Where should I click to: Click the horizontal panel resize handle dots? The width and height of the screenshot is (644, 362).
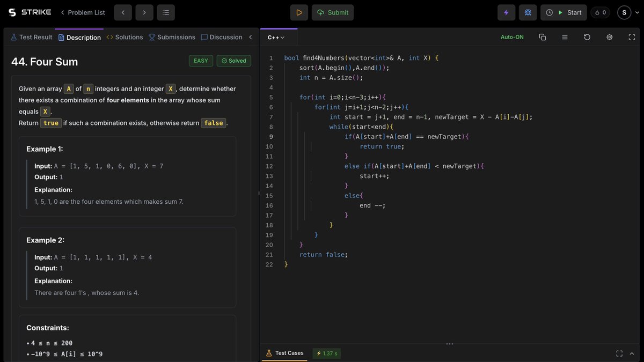pos(450,344)
